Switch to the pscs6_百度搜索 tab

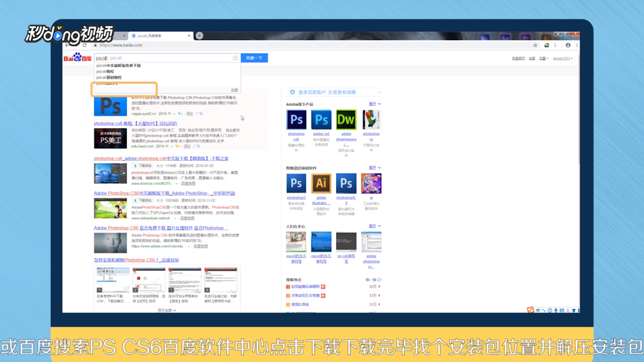click(160, 36)
